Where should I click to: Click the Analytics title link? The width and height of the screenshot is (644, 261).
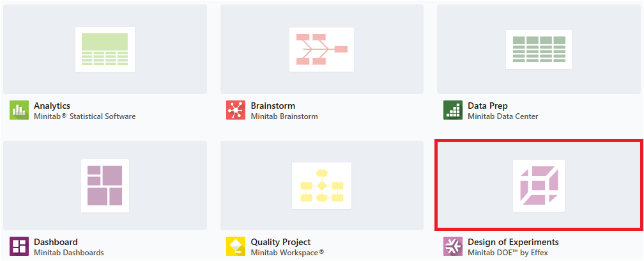click(x=52, y=106)
